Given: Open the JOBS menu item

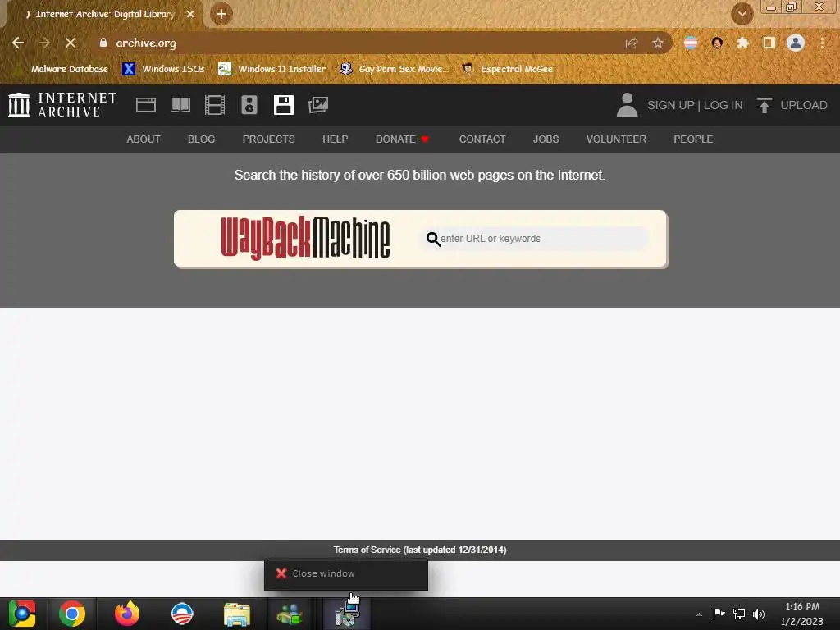Looking at the screenshot, I should pyautogui.click(x=546, y=139).
